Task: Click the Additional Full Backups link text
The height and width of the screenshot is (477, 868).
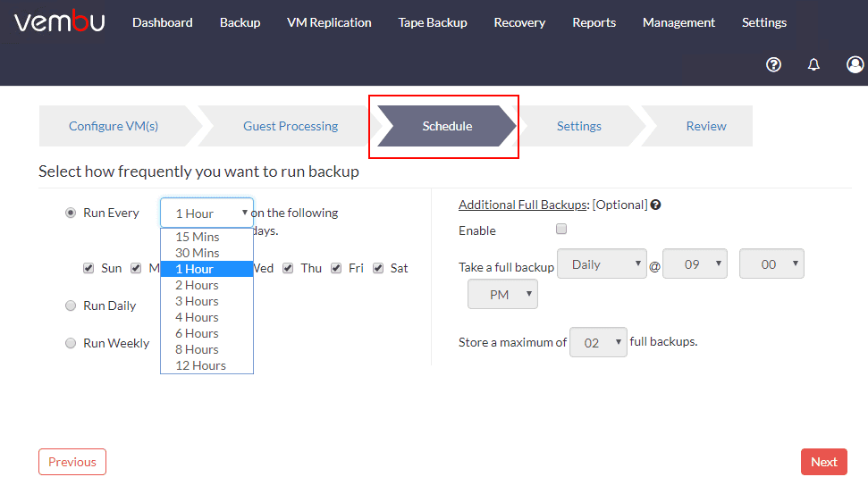Action: pyautogui.click(x=523, y=205)
